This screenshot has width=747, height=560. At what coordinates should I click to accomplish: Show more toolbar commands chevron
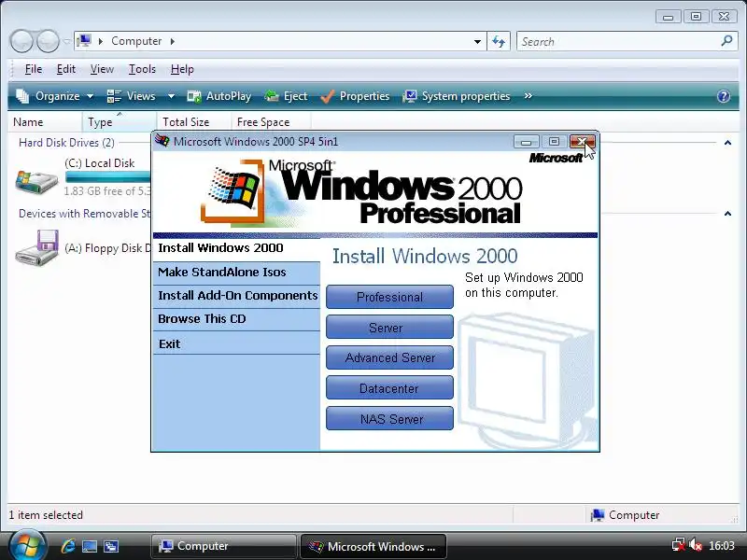click(x=528, y=96)
